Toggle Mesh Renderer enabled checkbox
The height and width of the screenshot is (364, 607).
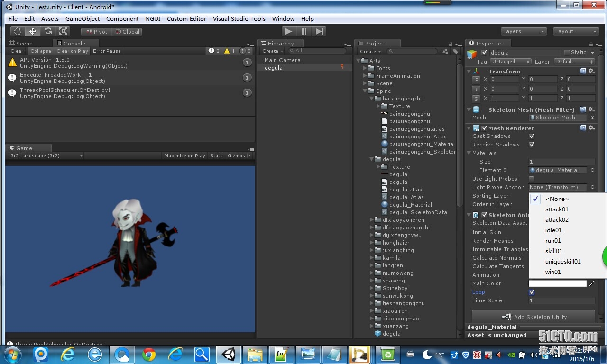484,128
